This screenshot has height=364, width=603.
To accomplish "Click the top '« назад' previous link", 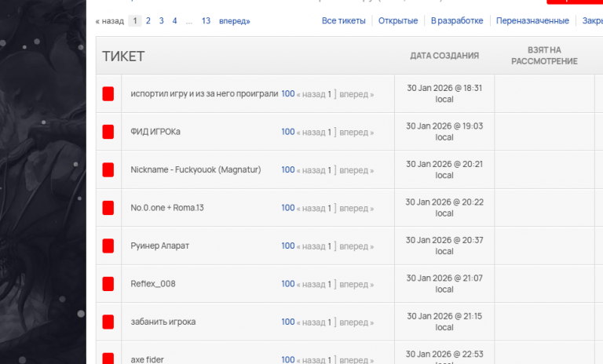I will (x=110, y=20).
